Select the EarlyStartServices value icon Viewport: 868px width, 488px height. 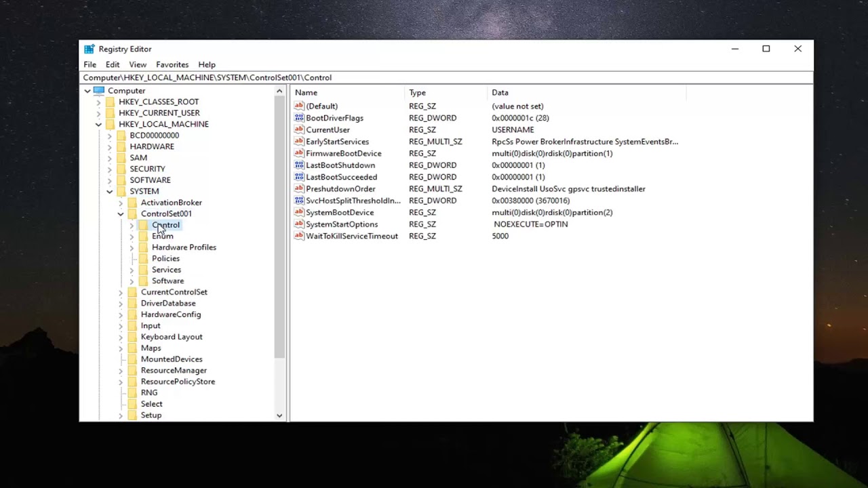pyautogui.click(x=299, y=142)
